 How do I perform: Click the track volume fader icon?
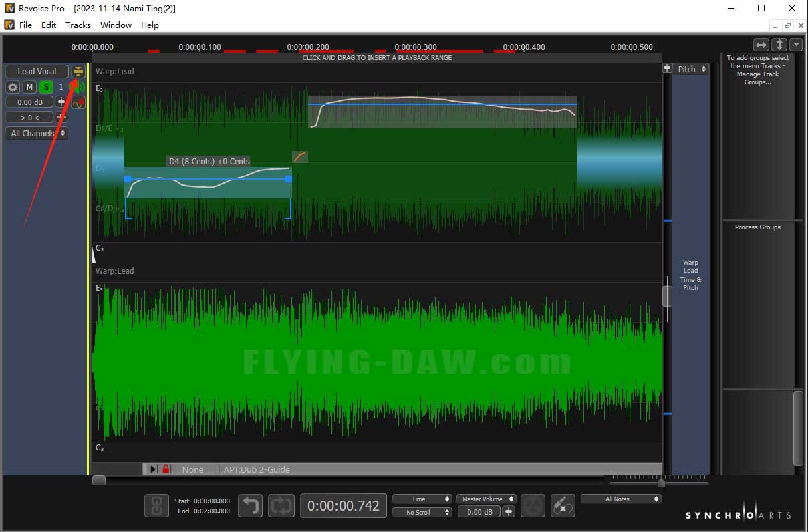point(61,102)
